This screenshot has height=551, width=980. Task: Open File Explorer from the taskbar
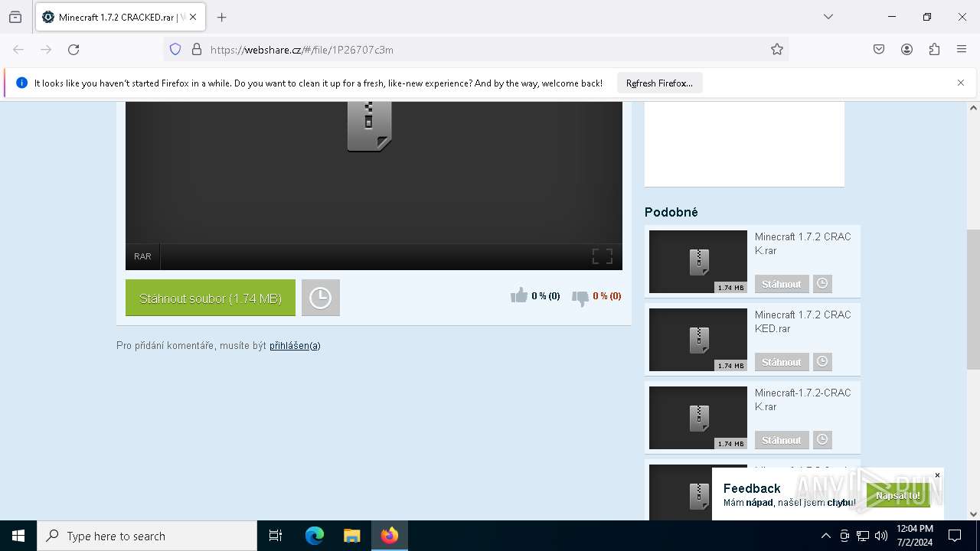[351, 536]
